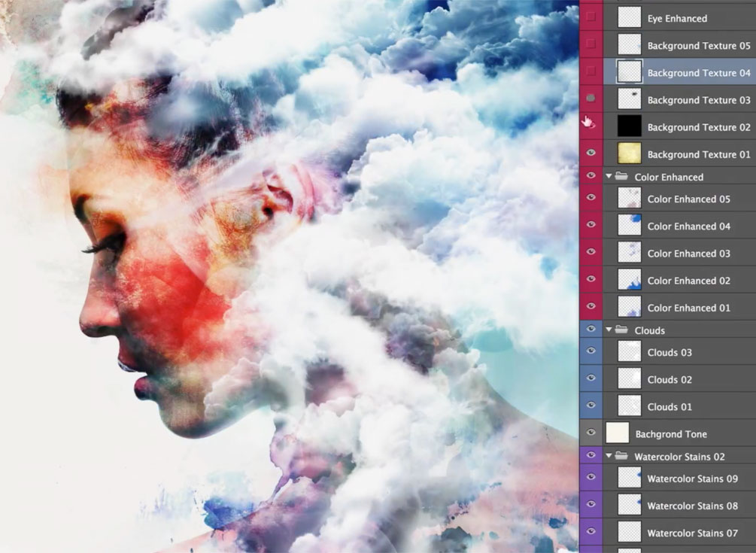Select 'Background Texture 02' layer name

[699, 127]
